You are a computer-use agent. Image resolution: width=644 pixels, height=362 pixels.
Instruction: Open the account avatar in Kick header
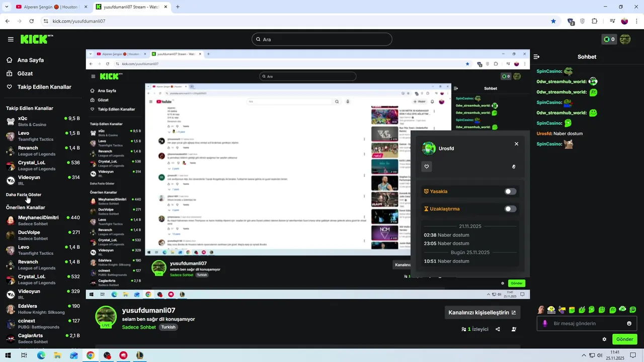click(x=625, y=39)
